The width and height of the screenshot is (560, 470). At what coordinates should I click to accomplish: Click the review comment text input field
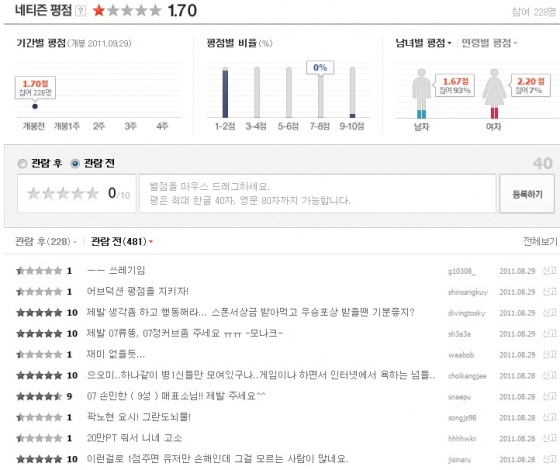[x=318, y=194]
